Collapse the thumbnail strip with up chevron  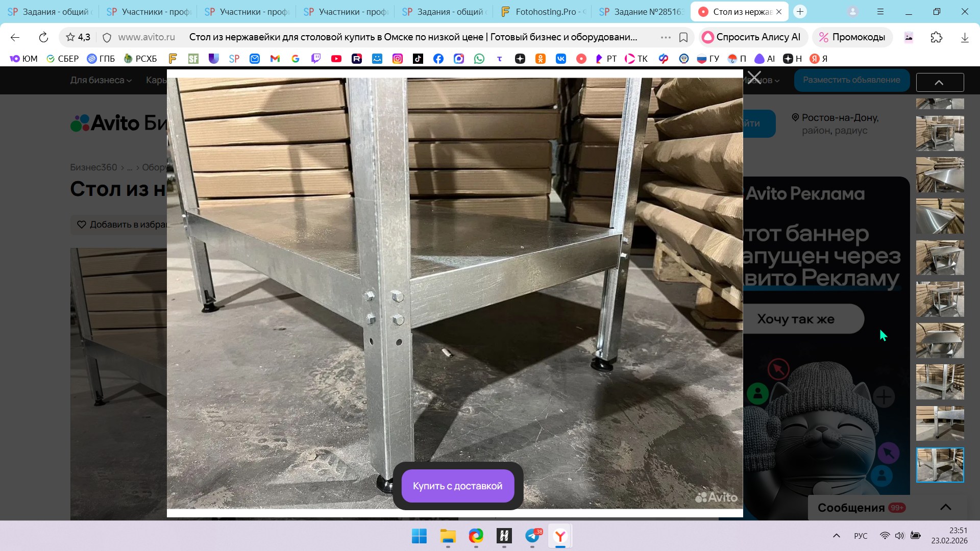click(939, 82)
